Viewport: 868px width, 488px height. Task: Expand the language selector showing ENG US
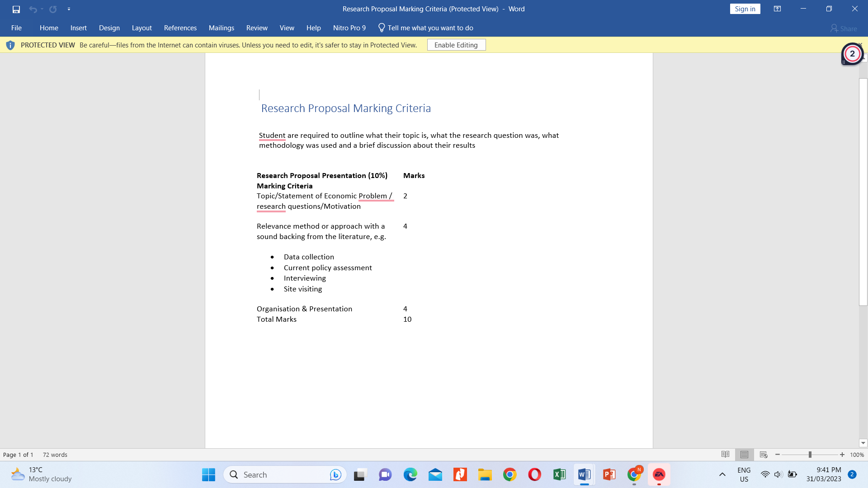click(x=744, y=474)
